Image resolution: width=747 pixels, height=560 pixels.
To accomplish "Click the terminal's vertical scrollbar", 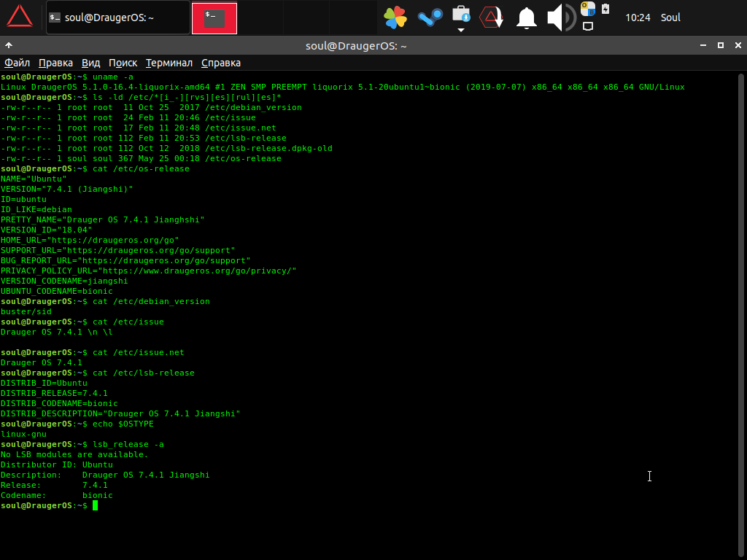I will tap(741, 314).
